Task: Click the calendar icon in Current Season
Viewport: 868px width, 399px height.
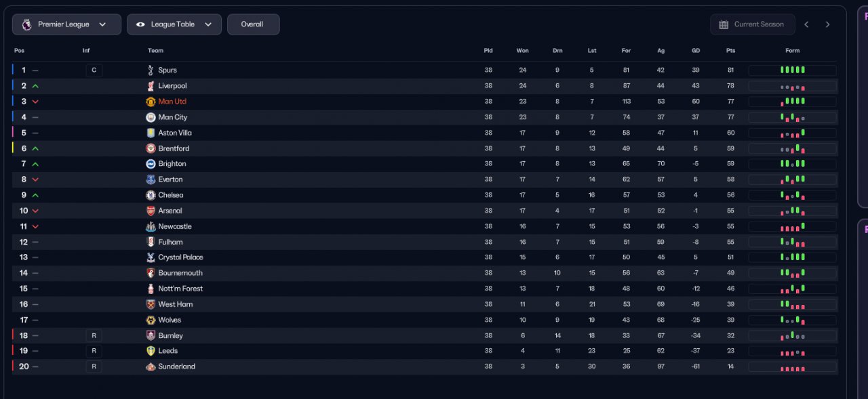Action: [x=724, y=24]
